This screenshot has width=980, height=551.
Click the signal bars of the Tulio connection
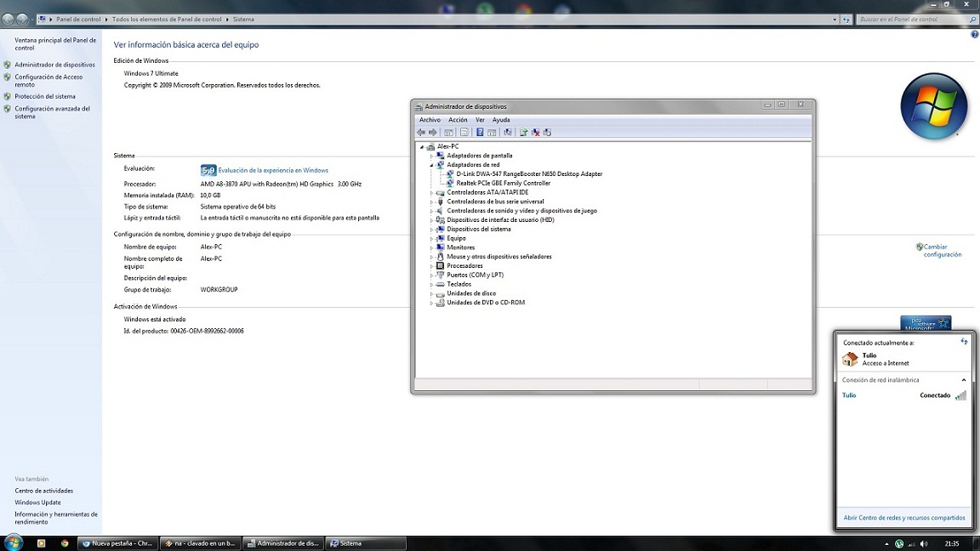pyautogui.click(x=960, y=395)
